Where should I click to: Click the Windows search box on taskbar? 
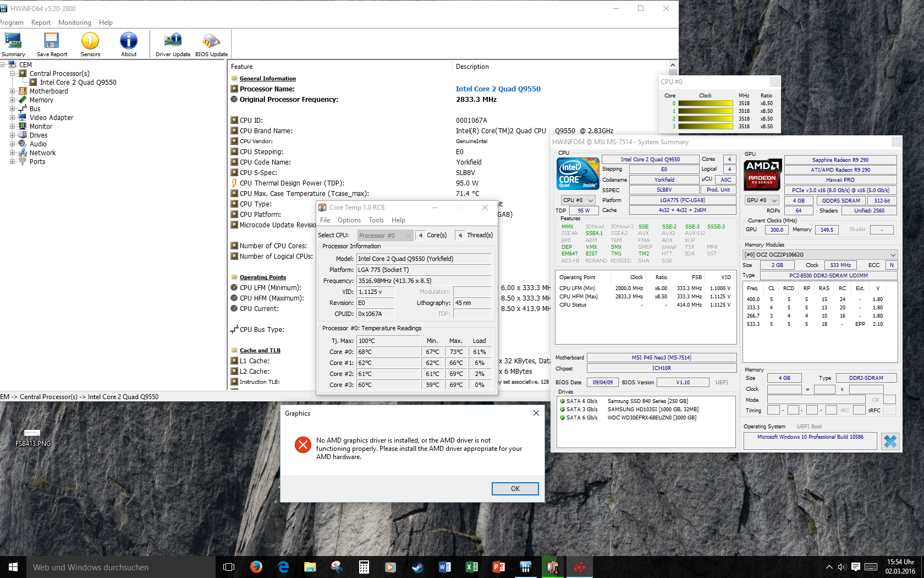coord(121,567)
